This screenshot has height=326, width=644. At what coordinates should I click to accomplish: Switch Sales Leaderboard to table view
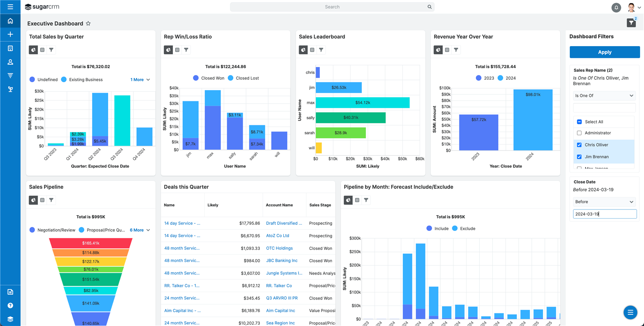[x=312, y=50]
